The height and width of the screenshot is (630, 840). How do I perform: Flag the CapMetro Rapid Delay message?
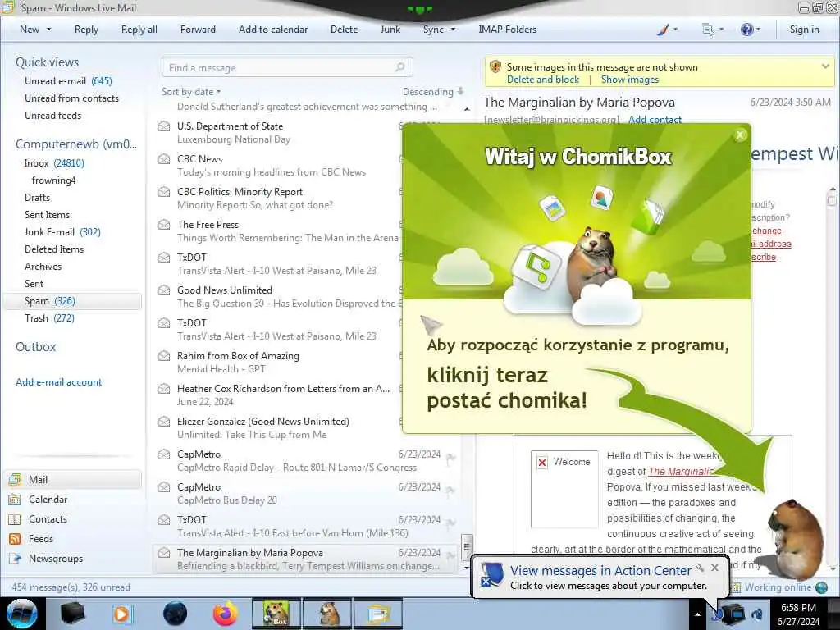click(451, 458)
